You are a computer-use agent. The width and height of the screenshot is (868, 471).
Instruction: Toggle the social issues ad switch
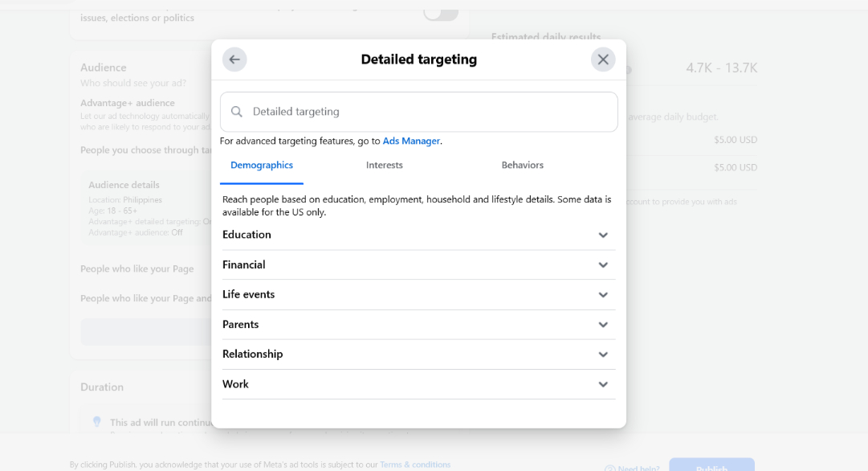pyautogui.click(x=441, y=14)
